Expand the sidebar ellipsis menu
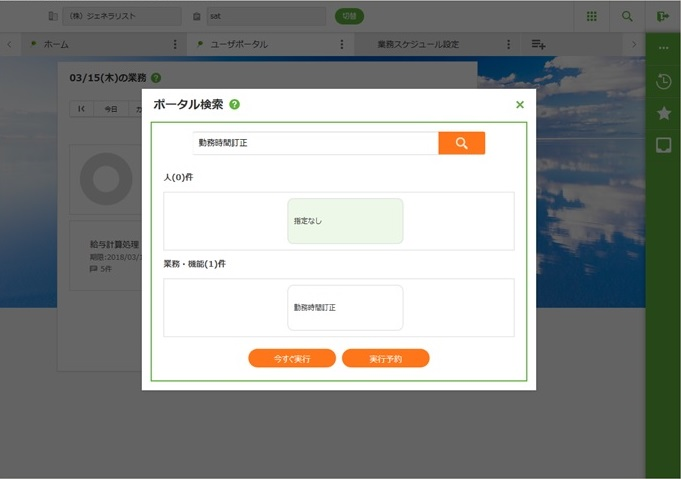681x479 pixels. tap(663, 48)
